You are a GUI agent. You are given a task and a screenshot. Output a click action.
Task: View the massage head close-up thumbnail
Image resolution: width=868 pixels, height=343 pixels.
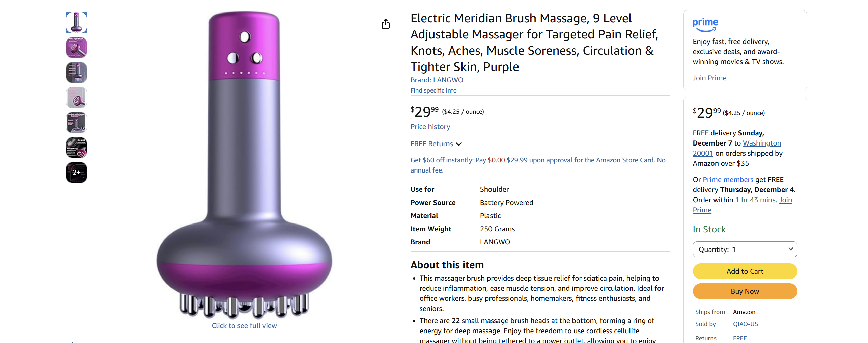[x=77, y=97]
